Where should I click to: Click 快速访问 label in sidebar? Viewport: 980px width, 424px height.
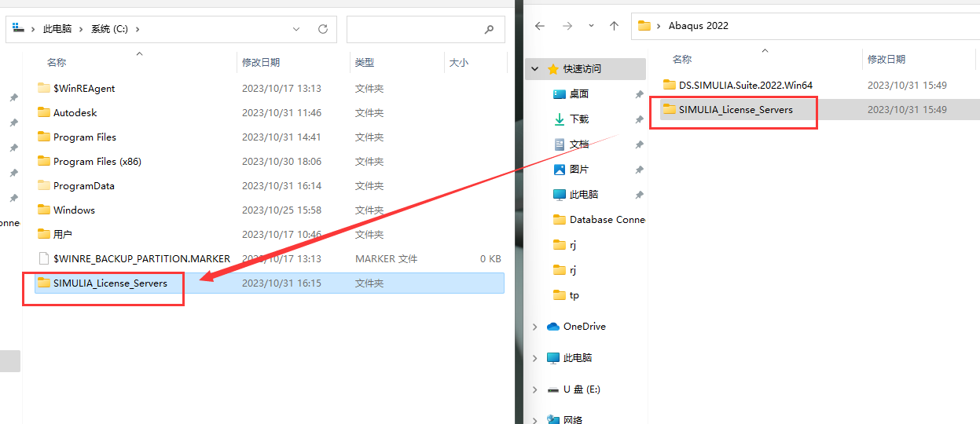coord(582,69)
